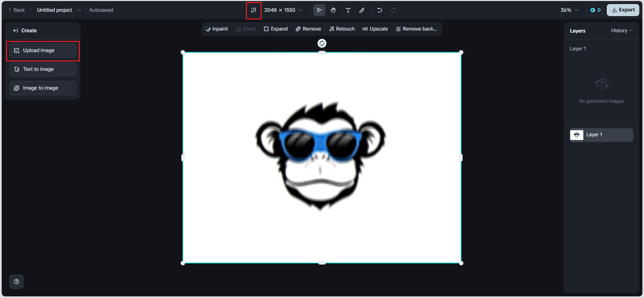Choose Image to image
644x298 pixels.
tap(43, 88)
